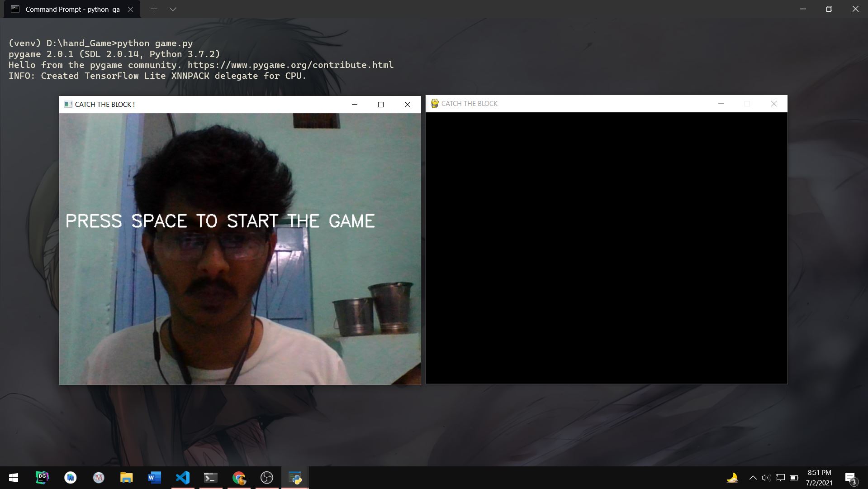Image resolution: width=868 pixels, height=489 pixels.
Task: Open the notification center with 3 alerts
Action: click(850, 478)
